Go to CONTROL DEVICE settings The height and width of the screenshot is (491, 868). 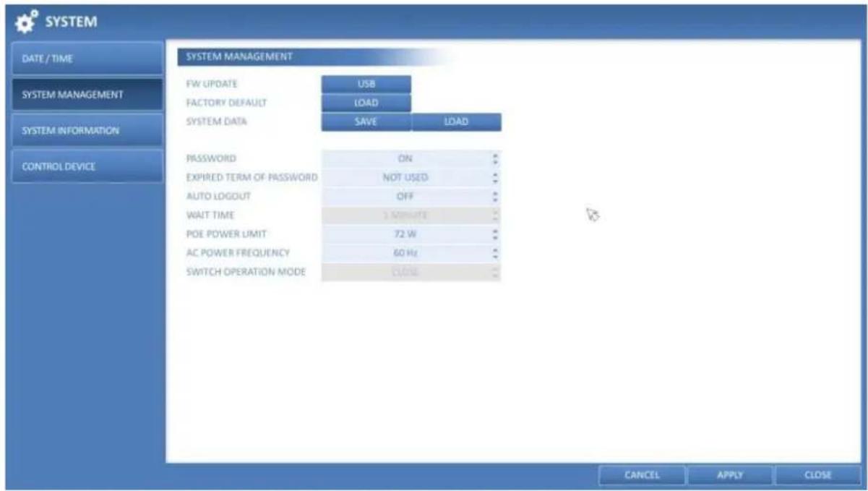click(87, 166)
